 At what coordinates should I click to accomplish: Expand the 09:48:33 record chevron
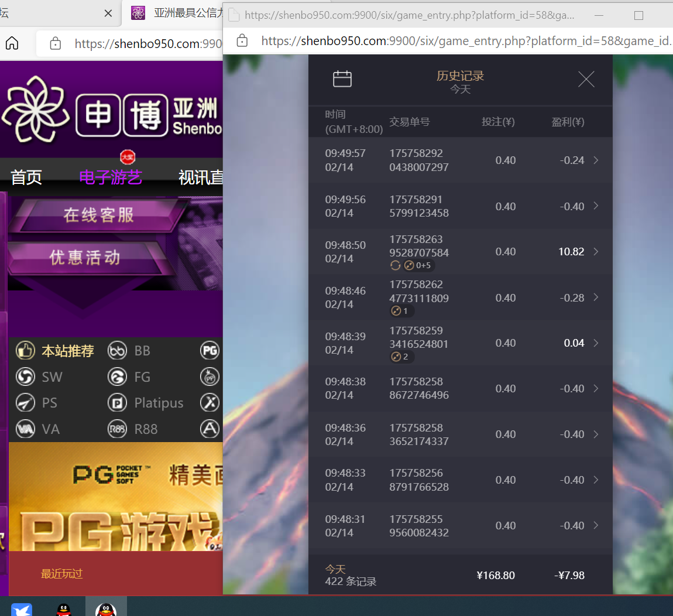[596, 480]
